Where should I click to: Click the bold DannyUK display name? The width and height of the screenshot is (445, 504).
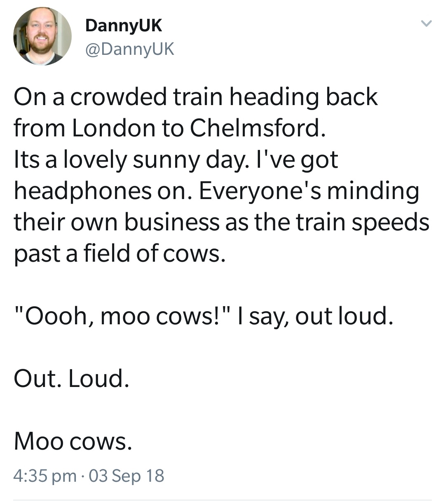(x=124, y=26)
